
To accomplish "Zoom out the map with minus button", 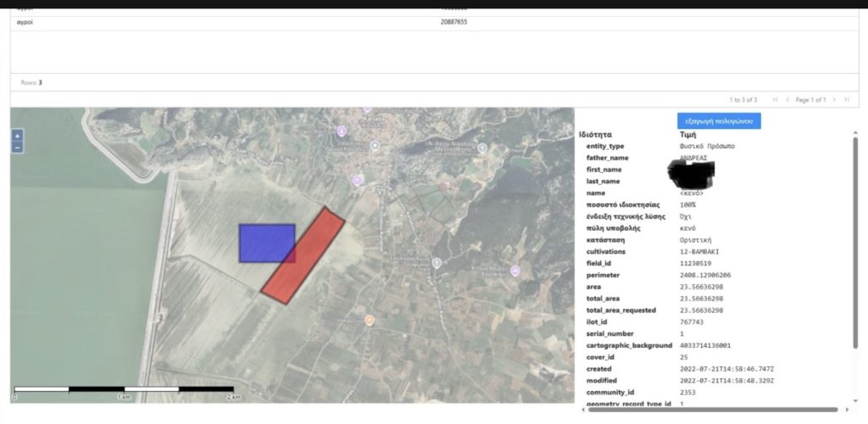I will click(18, 148).
